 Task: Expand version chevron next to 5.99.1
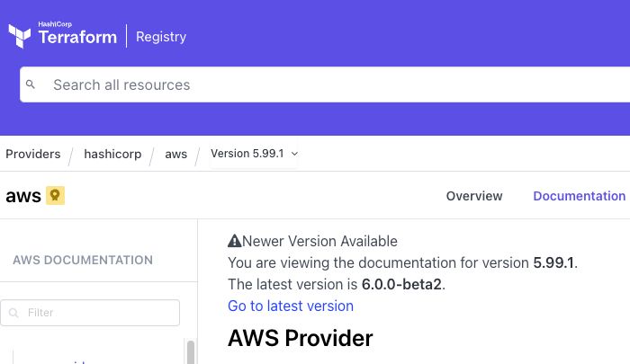coord(294,154)
